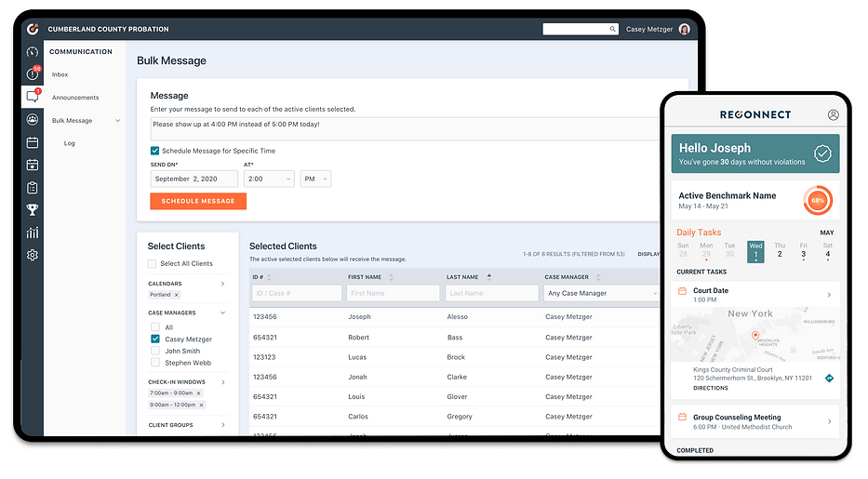Open the reports chart icon in sidebar

[33, 233]
